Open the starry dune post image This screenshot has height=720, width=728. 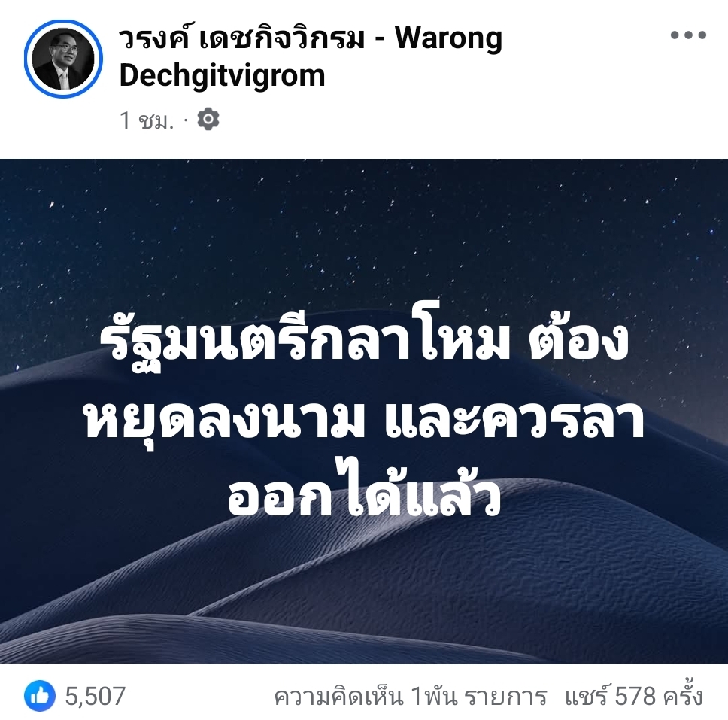click(x=364, y=411)
